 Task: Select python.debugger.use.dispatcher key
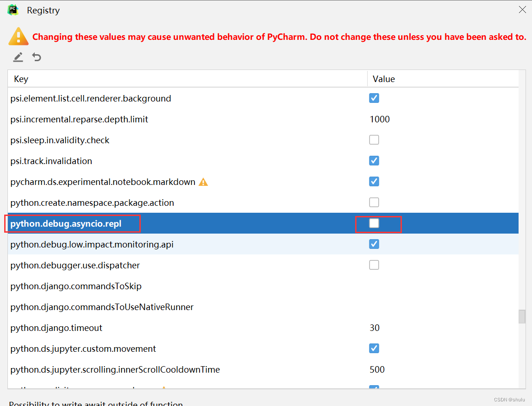[x=75, y=266]
